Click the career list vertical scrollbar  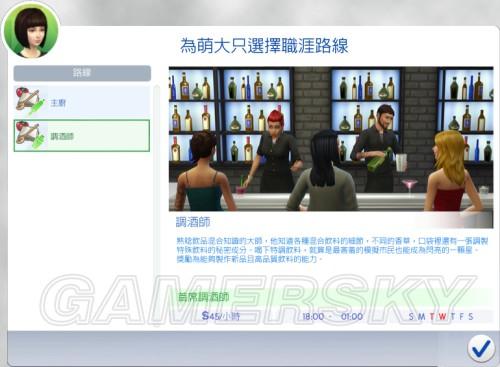156,200
